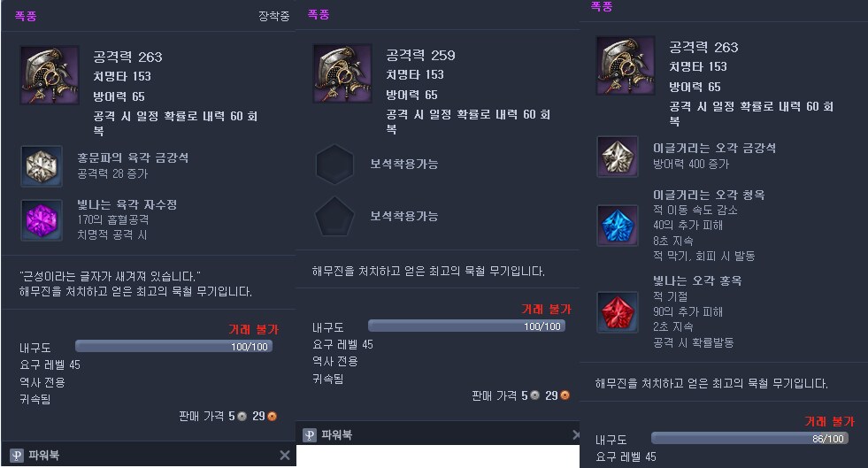Click the 장착중 equipped label
868x468 pixels.
point(274,16)
